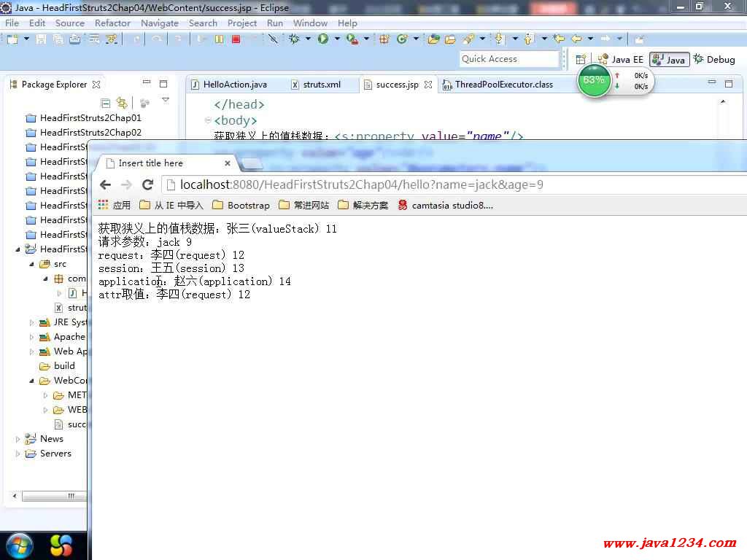Click the browser Reload button
Screen dimensions: 747x560
(147, 184)
